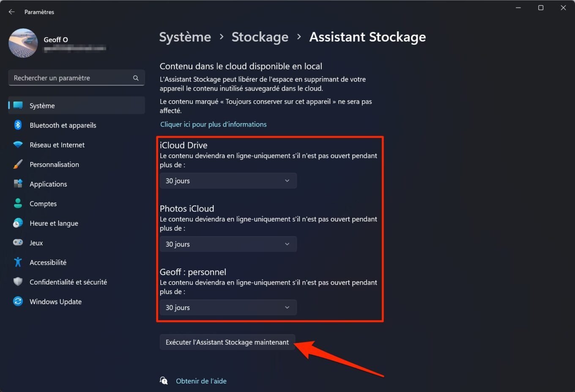Click the iCloud Drive heading
Image resolution: width=575 pixels, height=392 pixels.
click(x=183, y=145)
